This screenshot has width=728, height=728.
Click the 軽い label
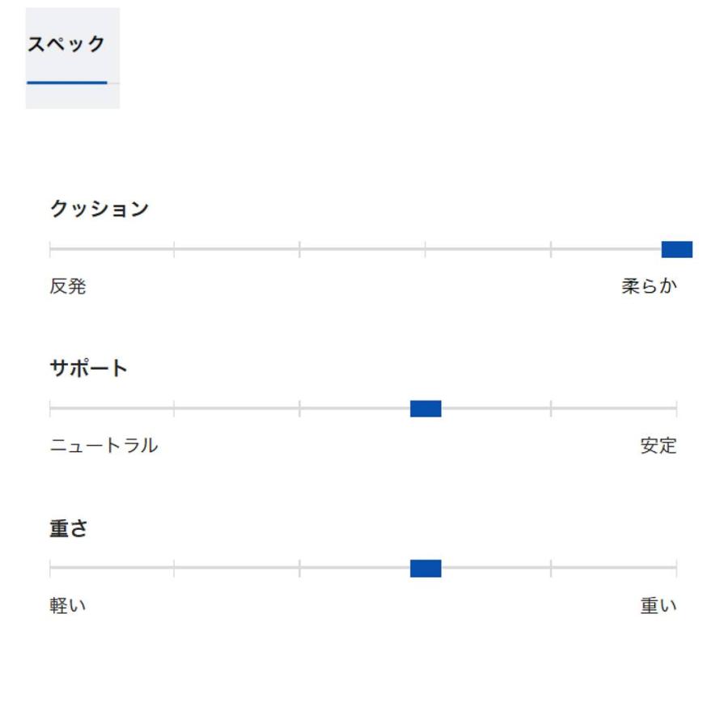[68, 606]
